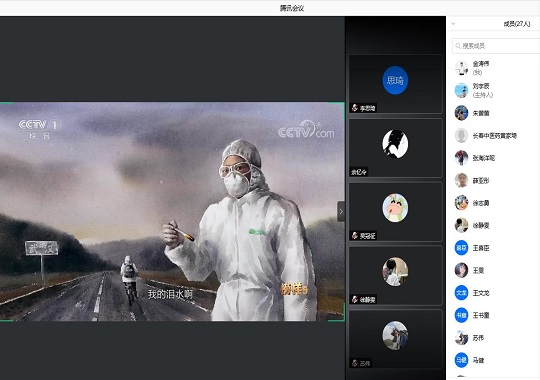Select the blue 马健 avatar in the member list
This screenshot has width=540, height=380.
pyautogui.click(x=461, y=360)
